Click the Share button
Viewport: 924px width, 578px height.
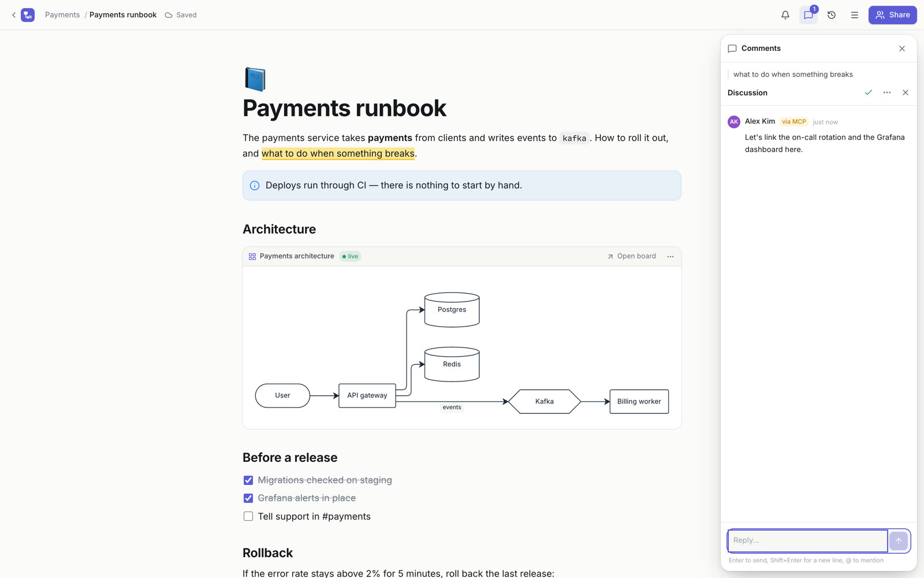[x=892, y=15]
